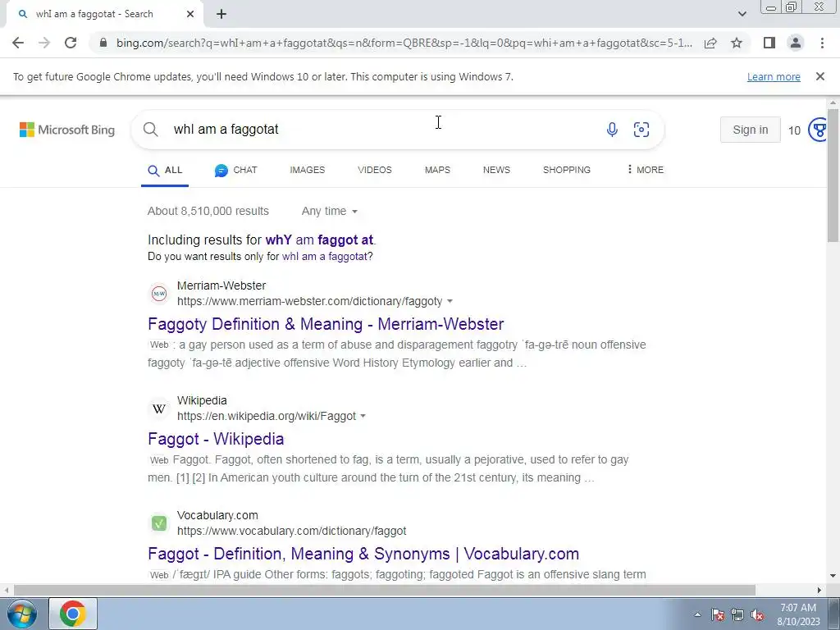Viewport: 840px width, 630px height.
Task: Go back to the previous page
Action: tap(18, 43)
